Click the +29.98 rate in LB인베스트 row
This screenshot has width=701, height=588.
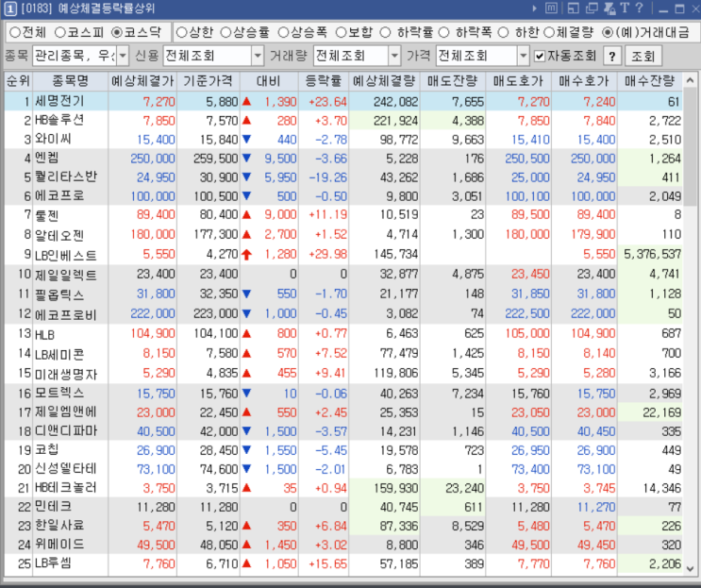[x=327, y=255]
